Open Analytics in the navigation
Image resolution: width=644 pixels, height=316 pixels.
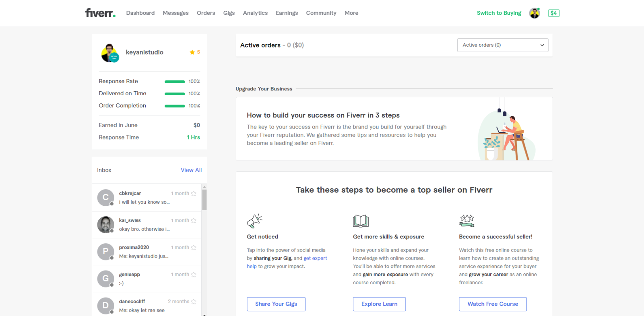coord(255,13)
